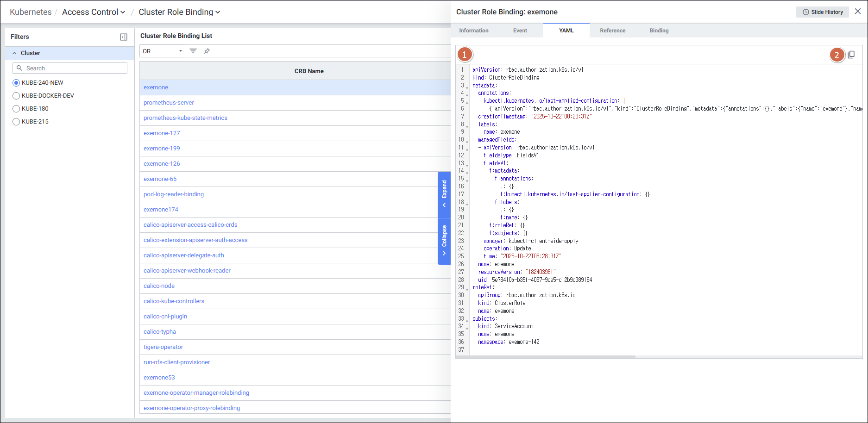868x423 pixels.
Task: Collapse the Cluster filter section
Action: tap(14, 53)
